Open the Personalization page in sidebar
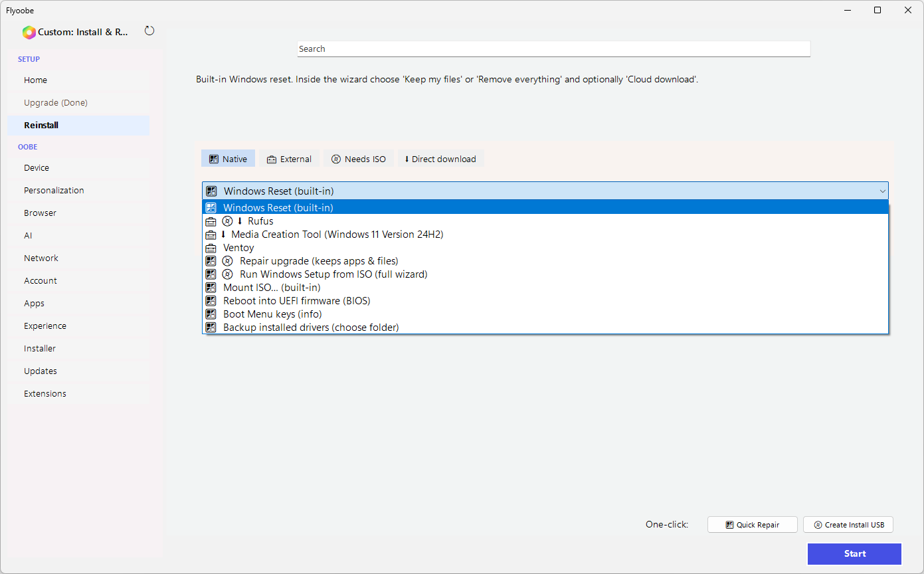 click(54, 191)
